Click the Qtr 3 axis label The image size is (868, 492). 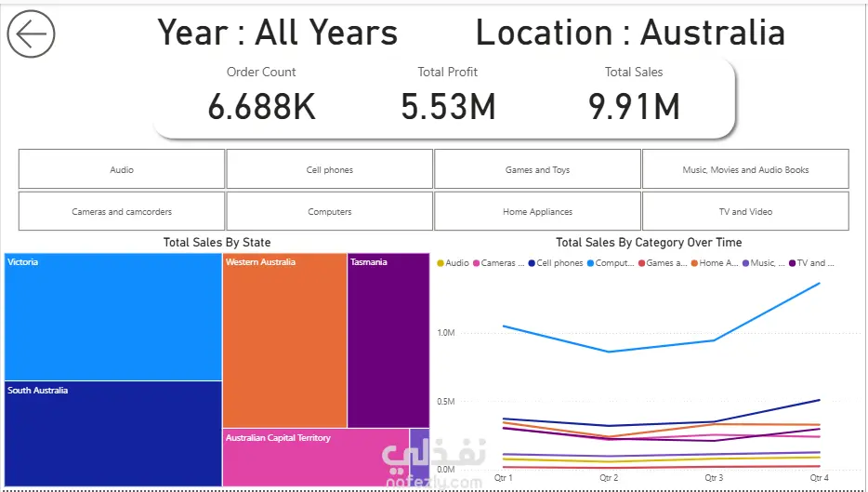coord(714,478)
